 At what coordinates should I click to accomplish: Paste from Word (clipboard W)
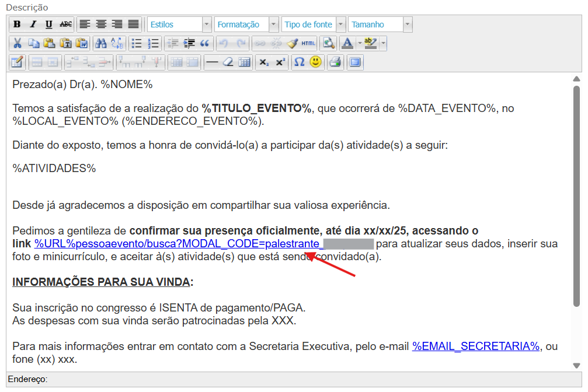(82, 43)
